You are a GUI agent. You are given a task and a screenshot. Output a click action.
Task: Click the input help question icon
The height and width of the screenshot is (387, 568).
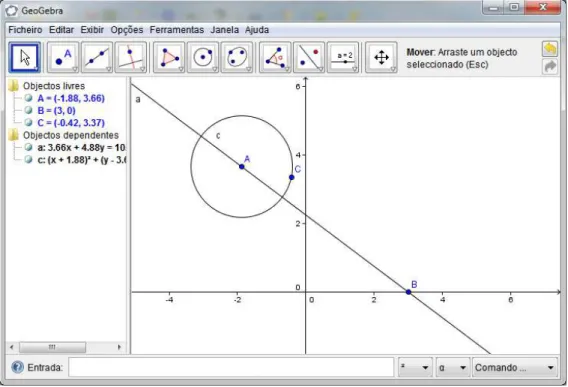(17, 367)
